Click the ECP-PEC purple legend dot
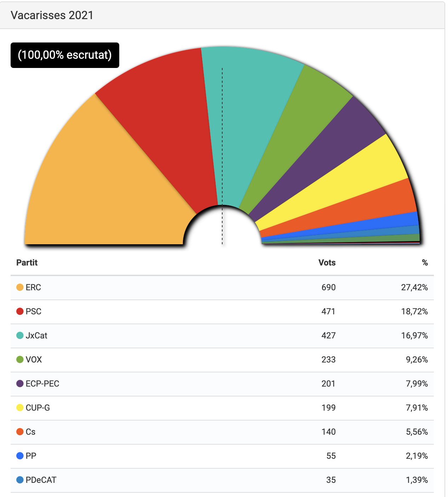The height and width of the screenshot is (497, 448). click(x=20, y=384)
